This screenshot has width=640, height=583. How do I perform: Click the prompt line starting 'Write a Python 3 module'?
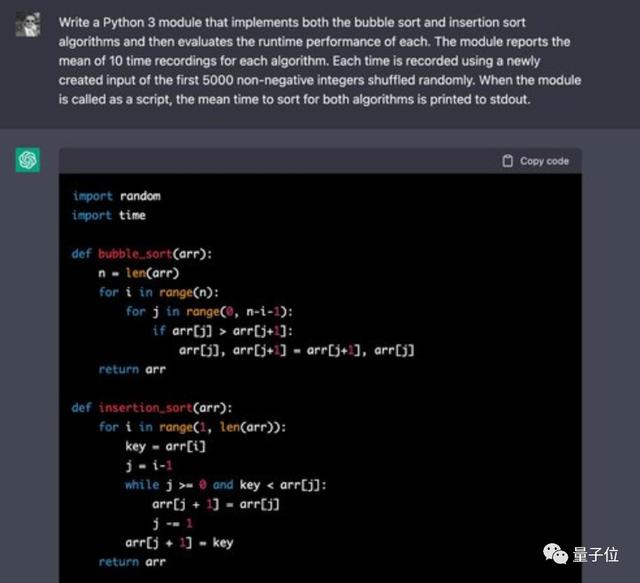tap(292, 22)
